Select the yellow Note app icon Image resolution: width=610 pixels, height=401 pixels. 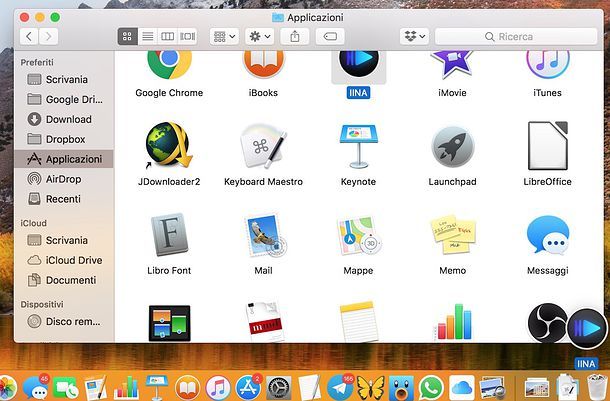(359, 322)
